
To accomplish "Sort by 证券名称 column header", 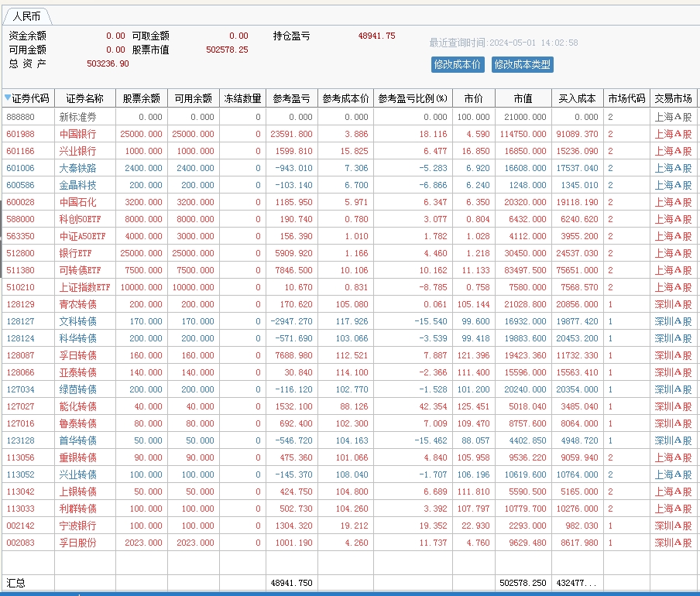I will point(85,98).
